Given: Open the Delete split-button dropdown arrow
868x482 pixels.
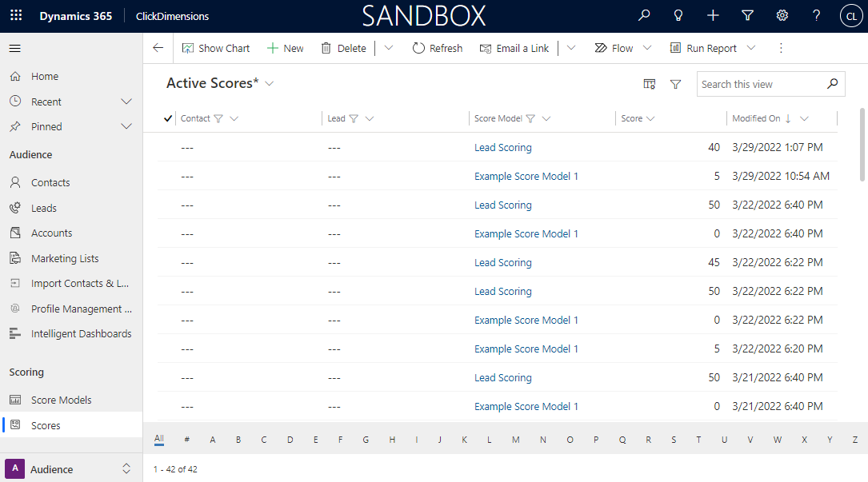Looking at the screenshot, I should (x=389, y=48).
